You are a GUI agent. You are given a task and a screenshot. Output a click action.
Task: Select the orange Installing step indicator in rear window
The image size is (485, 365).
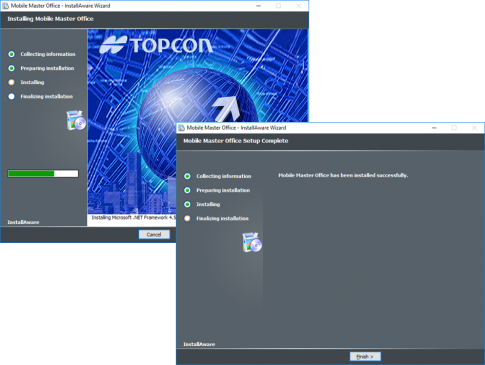click(12, 82)
